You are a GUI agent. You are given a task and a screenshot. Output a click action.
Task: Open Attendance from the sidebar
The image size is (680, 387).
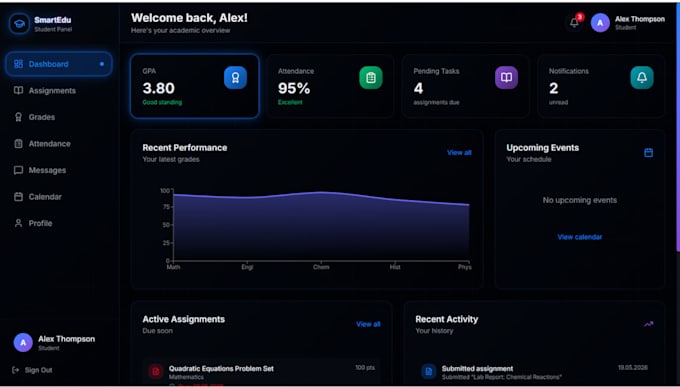coord(59,144)
